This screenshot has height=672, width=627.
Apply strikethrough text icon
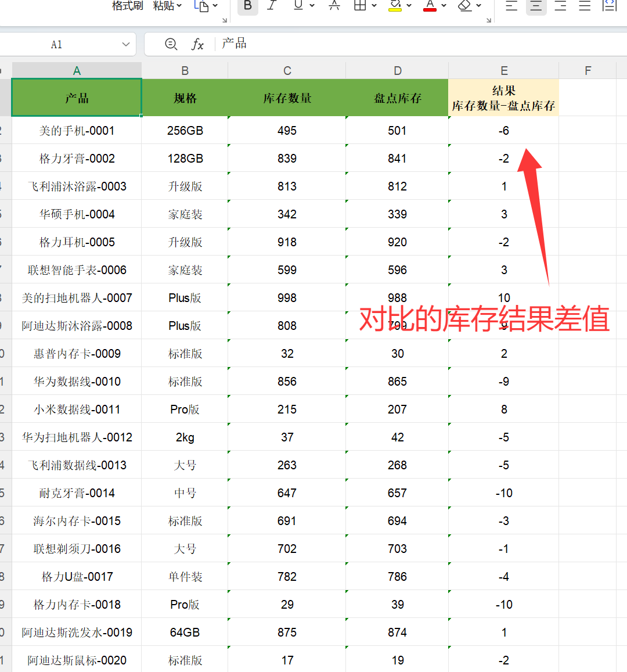click(x=334, y=5)
